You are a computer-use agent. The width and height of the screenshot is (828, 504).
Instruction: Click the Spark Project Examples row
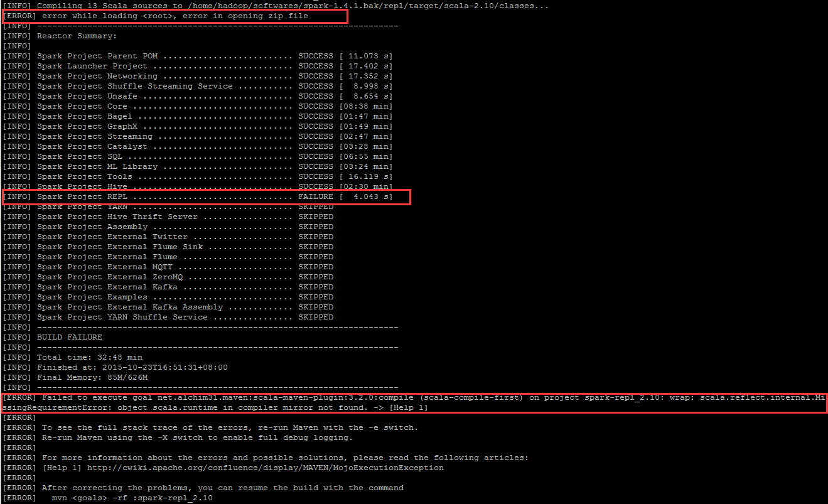click(168, 297)
